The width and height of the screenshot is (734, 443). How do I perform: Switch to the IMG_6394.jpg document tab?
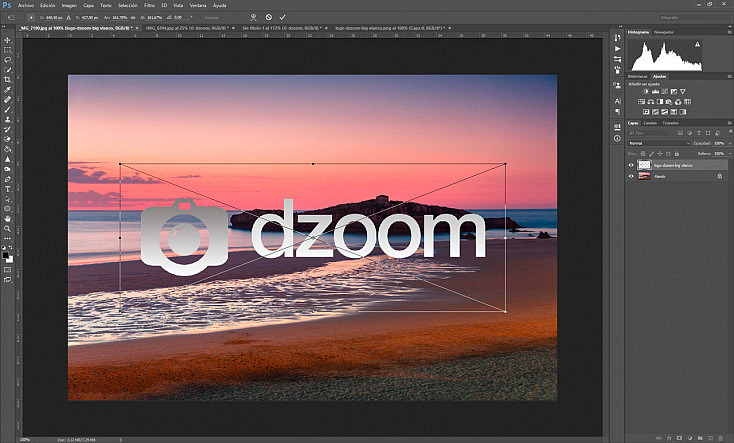pyautogui.click(x=187, y=28)
